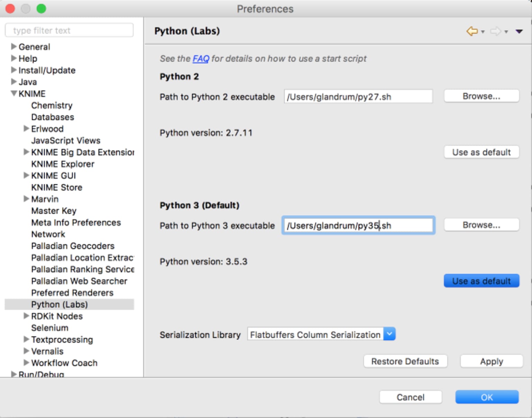Open the FAQ link
This screenshot has width=532, height=418.
tap(201, 59)
